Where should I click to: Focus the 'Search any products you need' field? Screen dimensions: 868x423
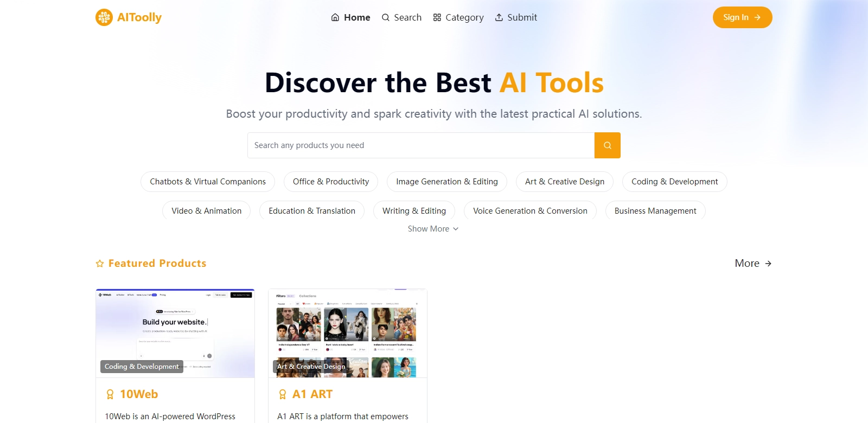coord(421,145)
